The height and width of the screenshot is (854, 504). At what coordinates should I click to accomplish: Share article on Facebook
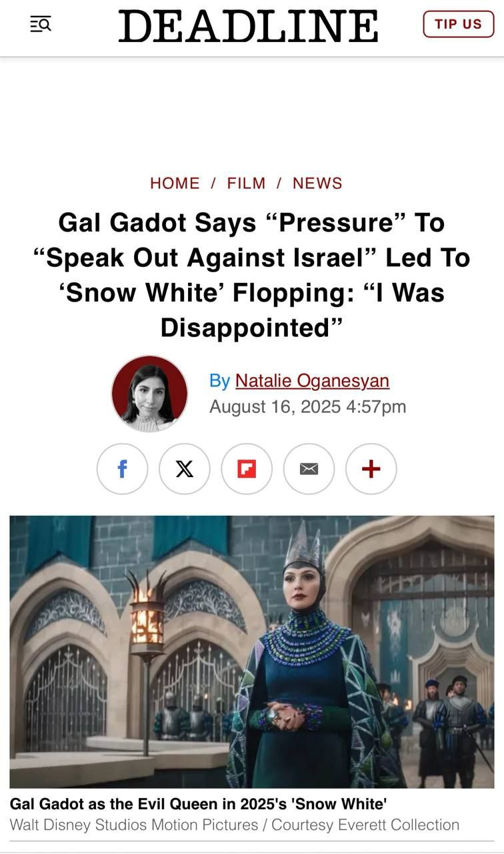coord(122,469)
